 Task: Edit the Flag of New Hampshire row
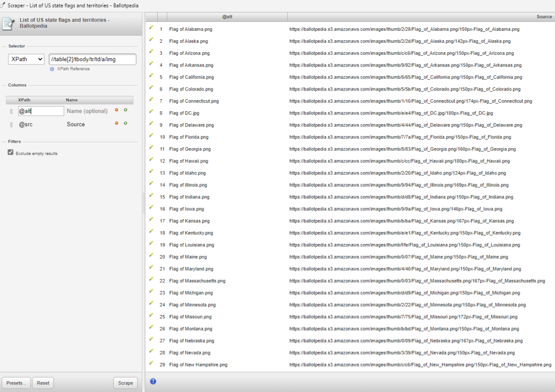click(x=152, y=364)
